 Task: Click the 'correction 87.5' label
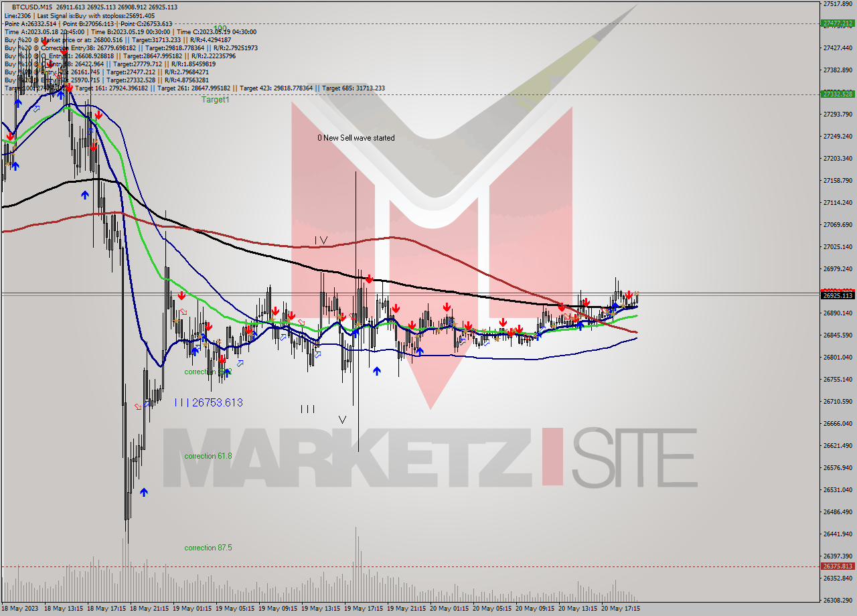tap(208, 548)
